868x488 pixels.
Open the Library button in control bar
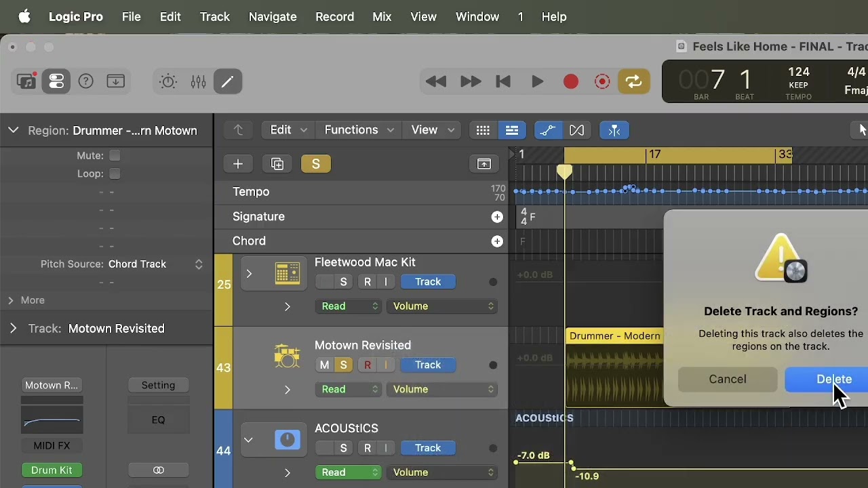(26, 81)
